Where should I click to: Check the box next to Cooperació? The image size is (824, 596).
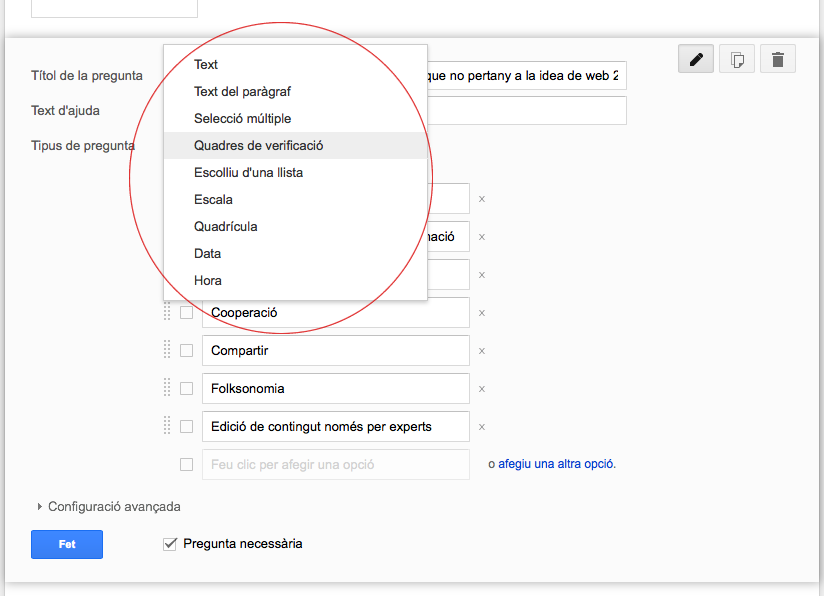187,313
